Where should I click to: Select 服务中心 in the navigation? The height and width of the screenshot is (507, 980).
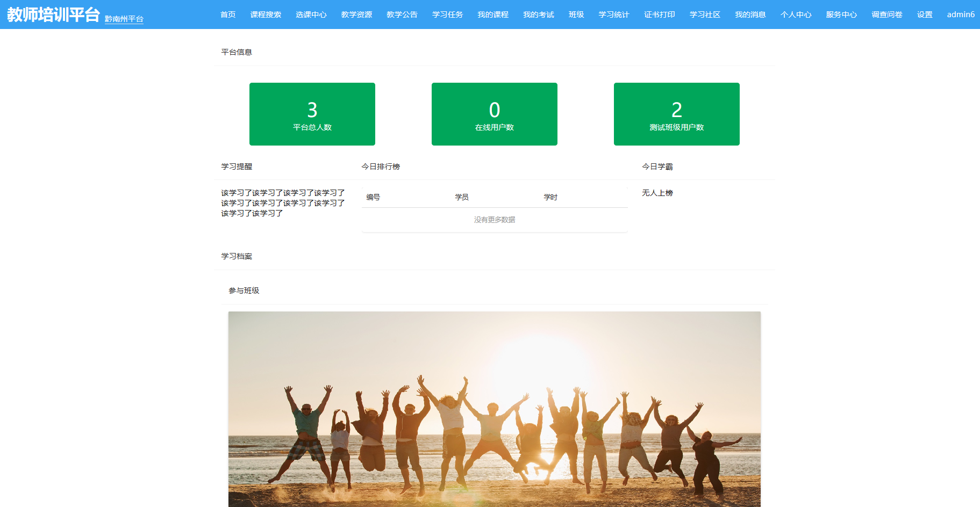841,15
